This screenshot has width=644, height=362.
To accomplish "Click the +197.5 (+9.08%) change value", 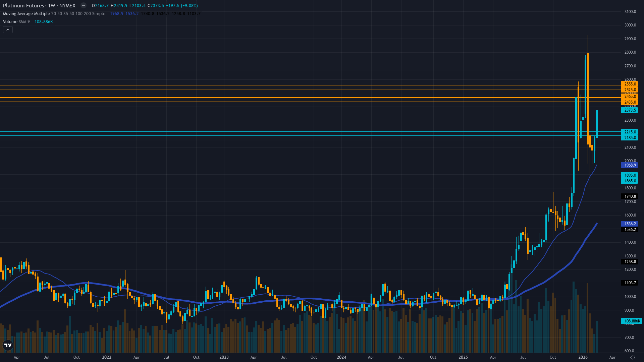I will coord(182,6).
